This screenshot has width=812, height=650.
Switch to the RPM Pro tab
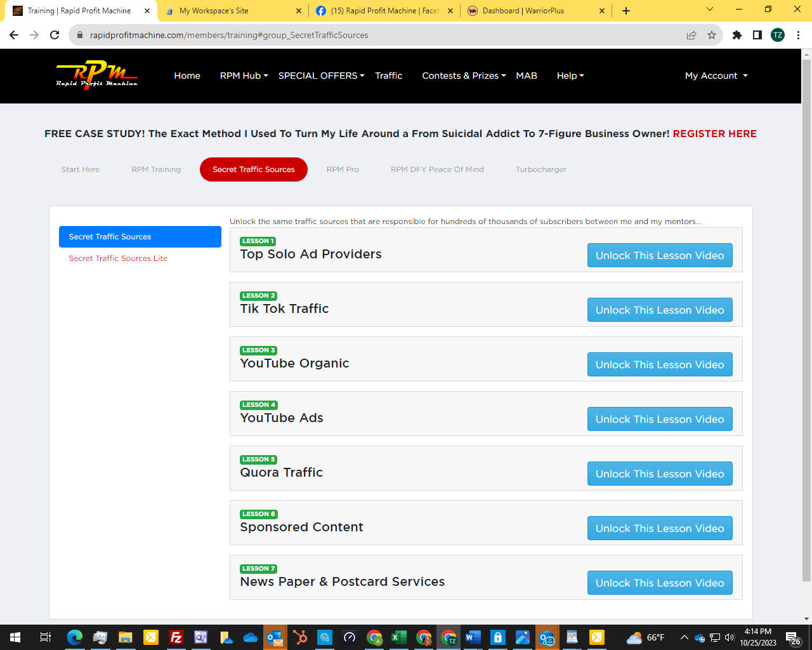point(343,169)
